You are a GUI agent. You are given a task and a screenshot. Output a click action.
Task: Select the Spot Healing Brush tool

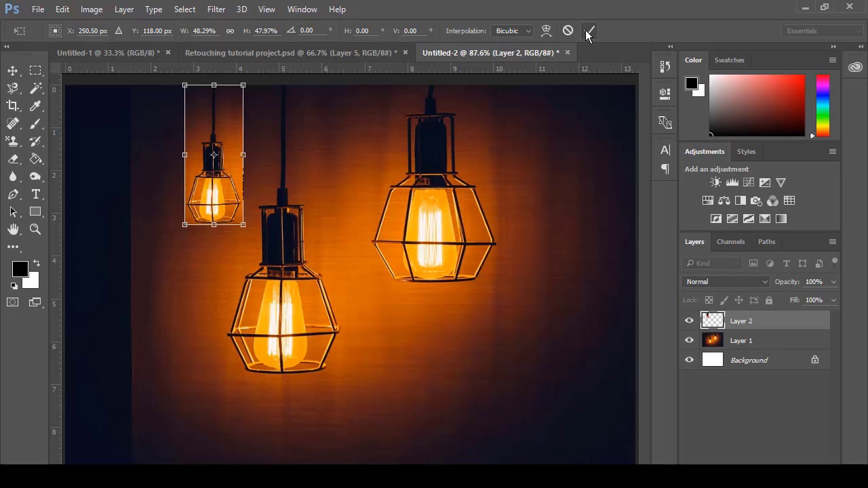[x=13, y=123]
